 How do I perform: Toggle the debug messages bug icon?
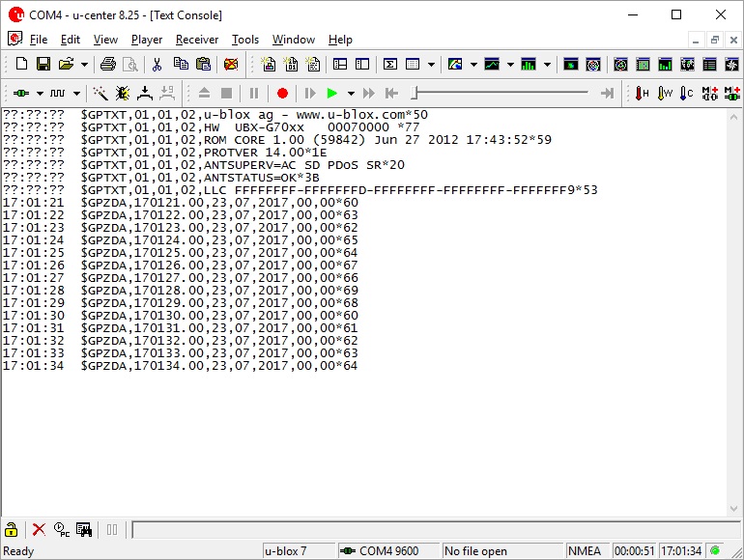tap(123, 94)
